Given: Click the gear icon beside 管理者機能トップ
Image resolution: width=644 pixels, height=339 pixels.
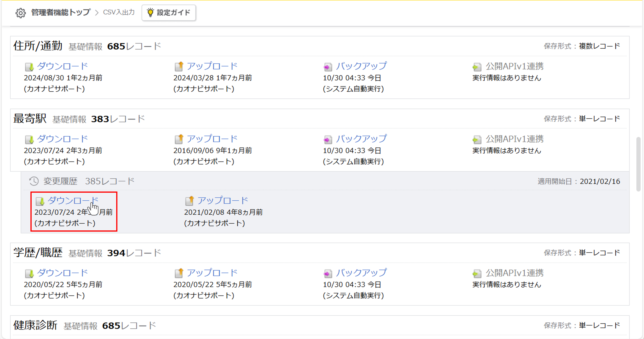Looking at the screenshot, I should 20,13.
